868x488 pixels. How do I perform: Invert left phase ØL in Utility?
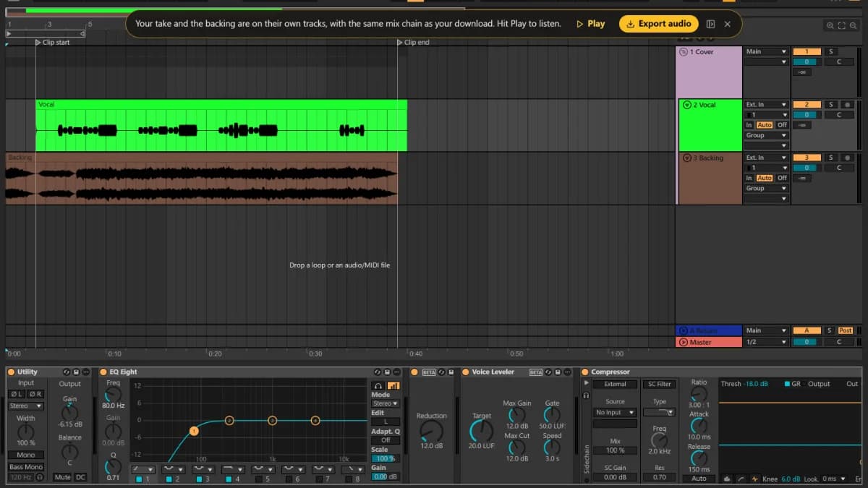click(x=16, y=394)
